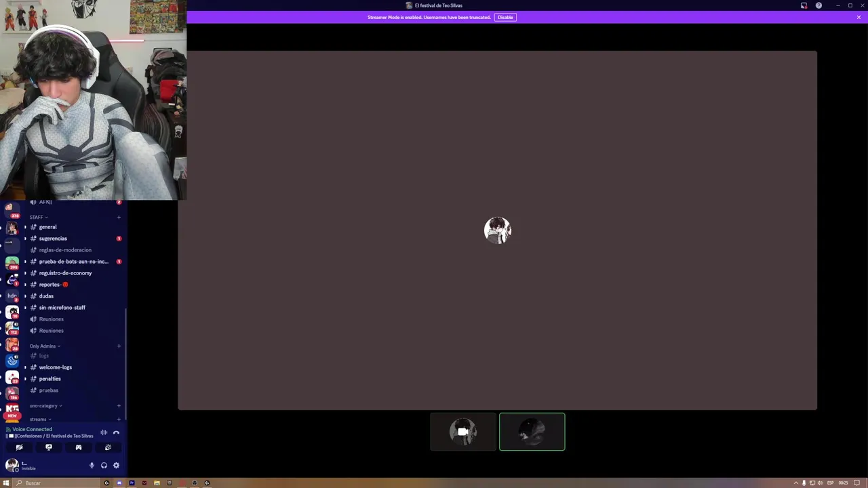Start an activity with the game controller icon
The image size is (868, 488).
point(79,447)
